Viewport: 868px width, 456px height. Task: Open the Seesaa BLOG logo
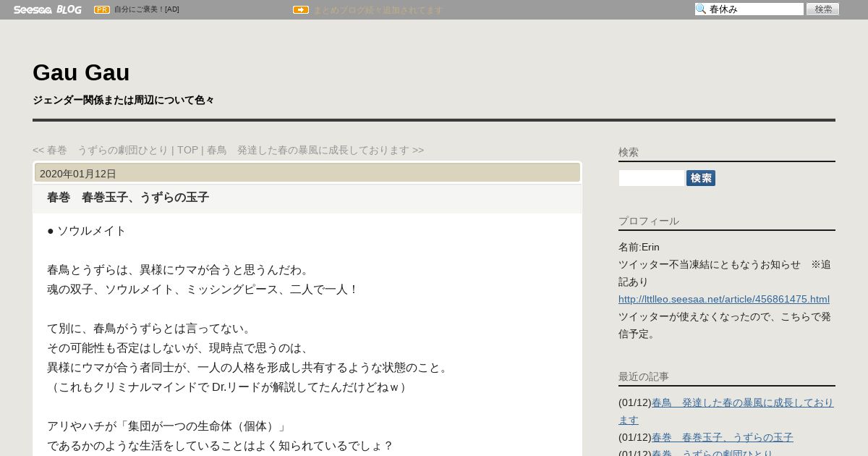(47, 9)
